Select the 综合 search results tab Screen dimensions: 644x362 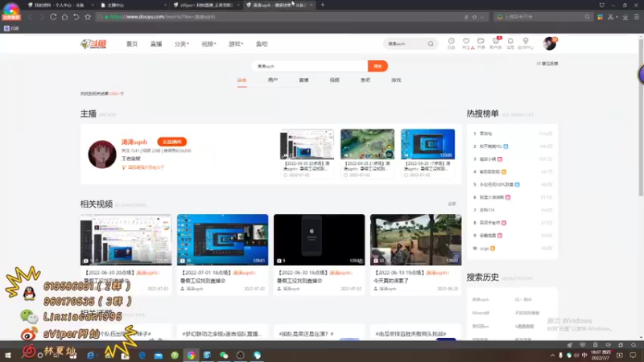[242, 80]
